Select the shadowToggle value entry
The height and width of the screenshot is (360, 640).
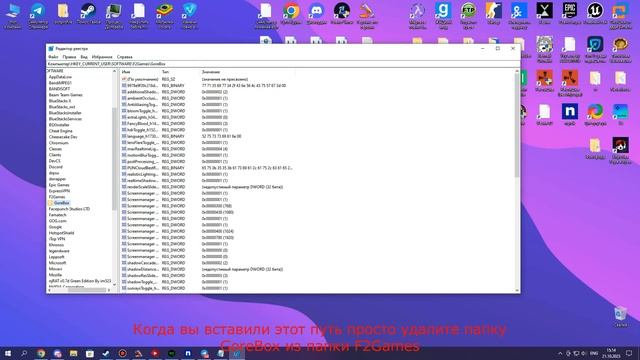click(140, 282)
